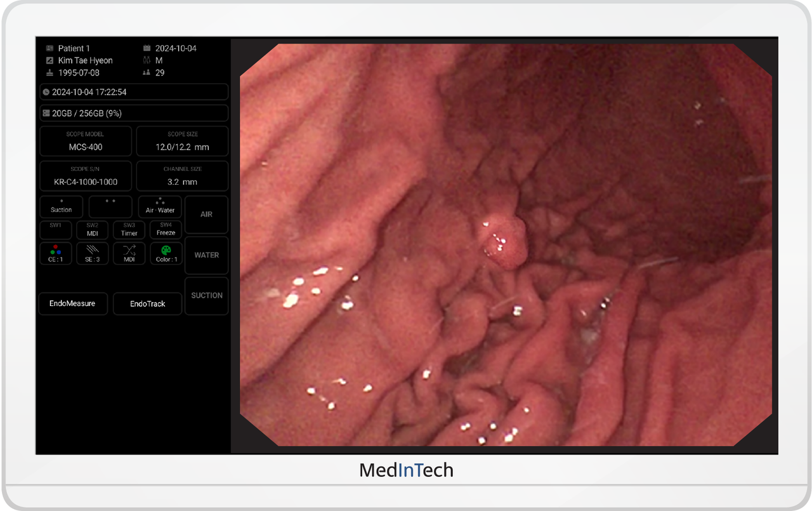Open the CE : 1 color enhancement setting
812x511 pixels.
[56, 253]
